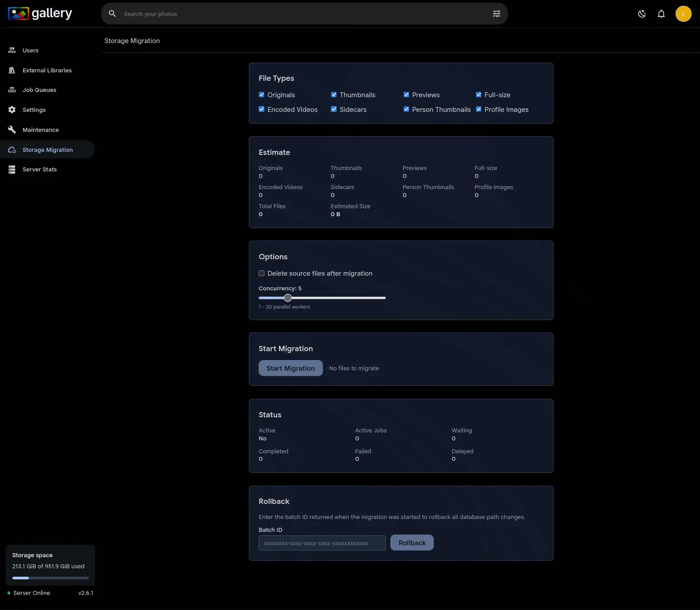Click the 'No files to migrate' text
This screenshot has height=610, width=700.
point(354,368)
